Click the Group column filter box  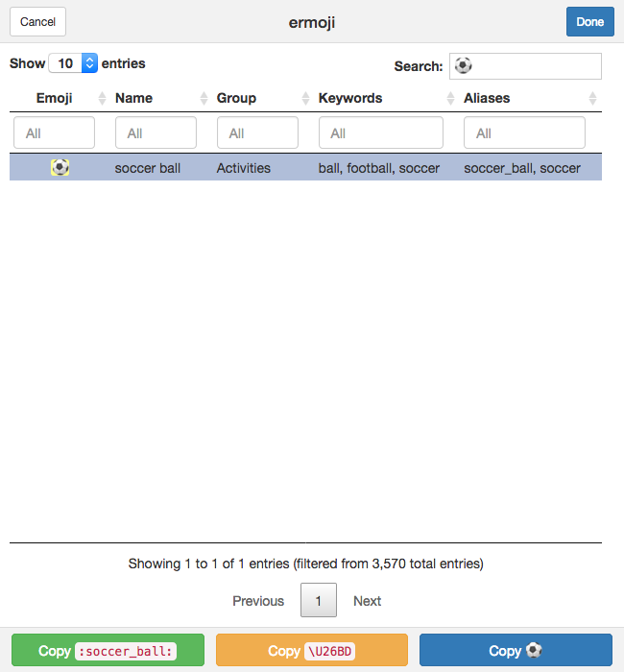(257, 132)
